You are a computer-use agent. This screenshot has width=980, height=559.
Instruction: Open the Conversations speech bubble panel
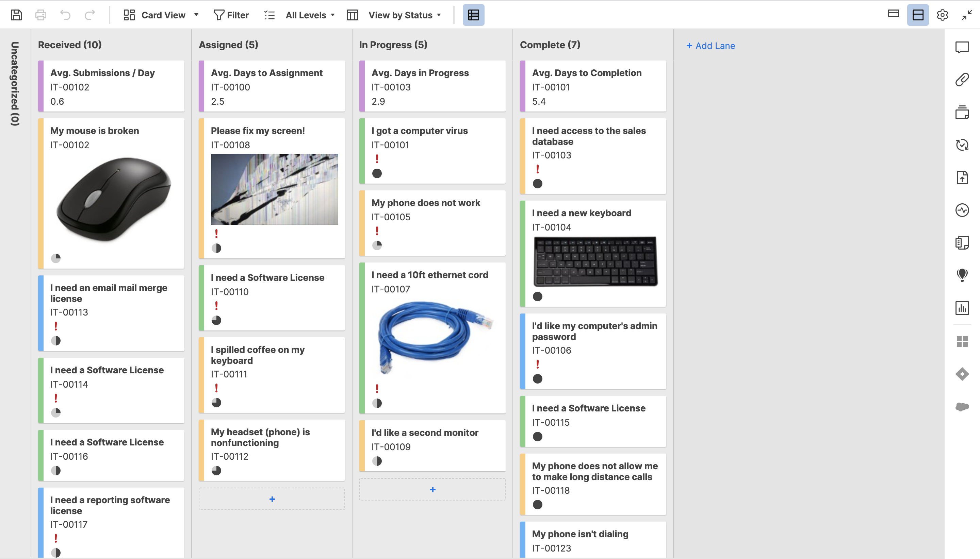[x=962, y=47]
